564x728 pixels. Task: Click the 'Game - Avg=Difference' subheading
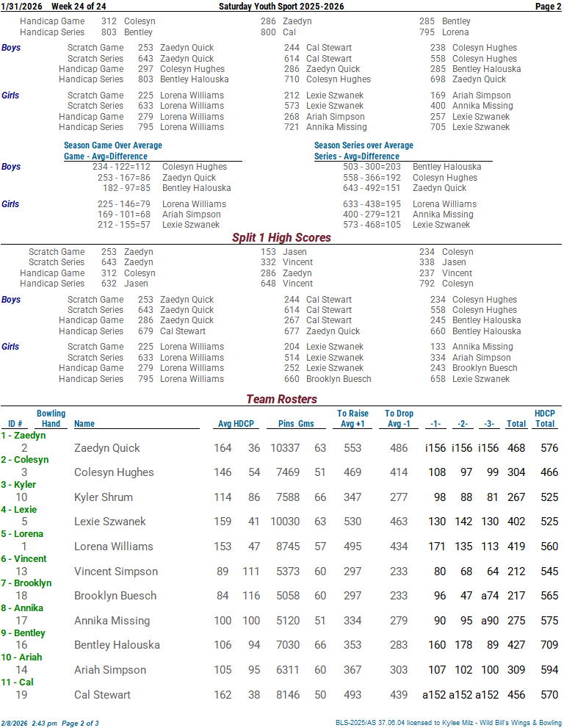tap(105, 156)
